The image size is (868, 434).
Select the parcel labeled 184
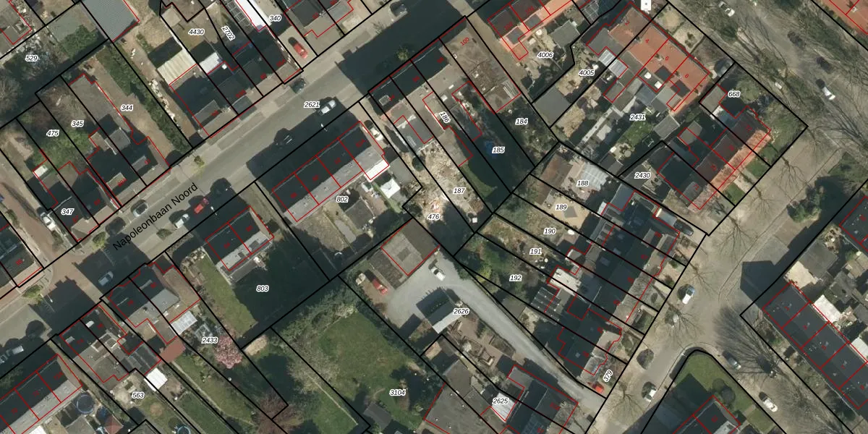pyautogui.click(x=522, y=122)
